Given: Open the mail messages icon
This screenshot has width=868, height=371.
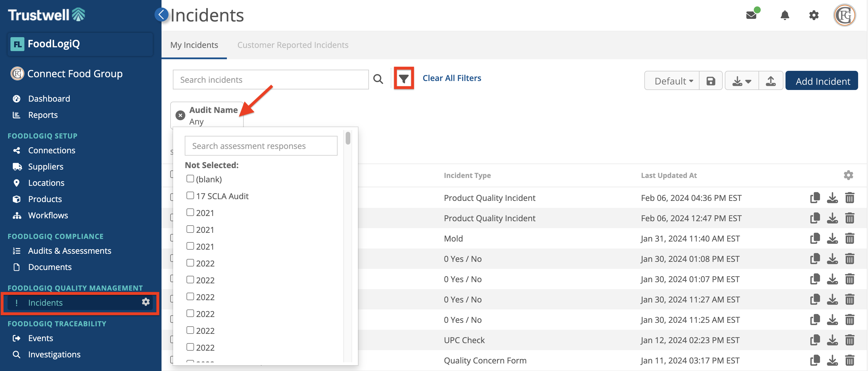Looking at the screenshot, I should point(751,15).
